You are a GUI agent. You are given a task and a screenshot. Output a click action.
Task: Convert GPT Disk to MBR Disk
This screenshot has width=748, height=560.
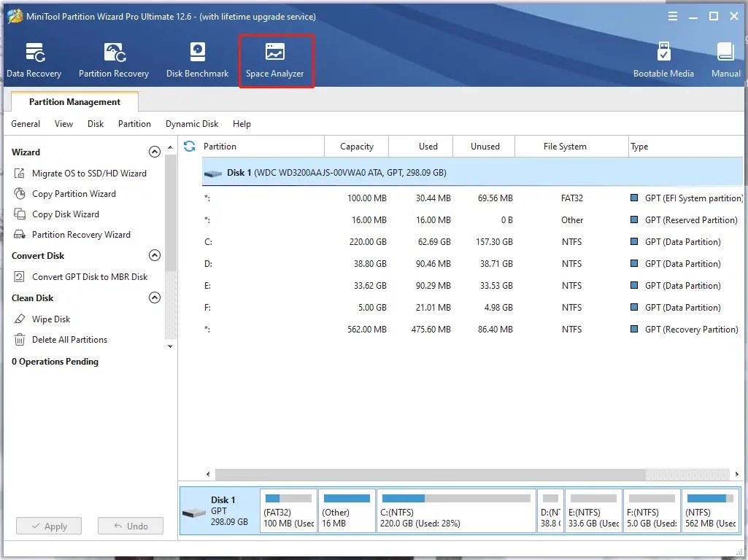pyautogui.click(x=80, y=277)
